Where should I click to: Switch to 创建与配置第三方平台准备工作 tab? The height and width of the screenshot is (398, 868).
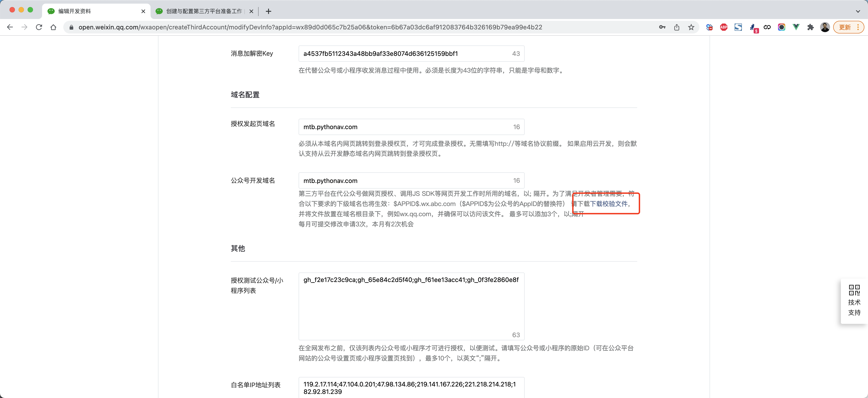point(204,11)
